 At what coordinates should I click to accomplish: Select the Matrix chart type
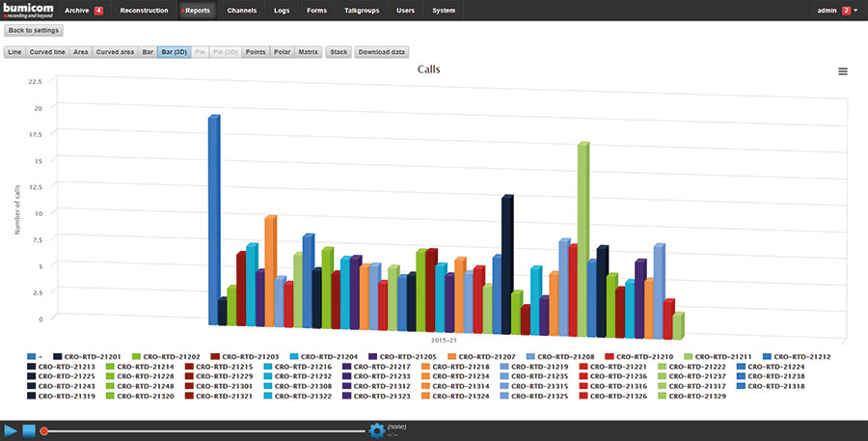tap(308, 51)
